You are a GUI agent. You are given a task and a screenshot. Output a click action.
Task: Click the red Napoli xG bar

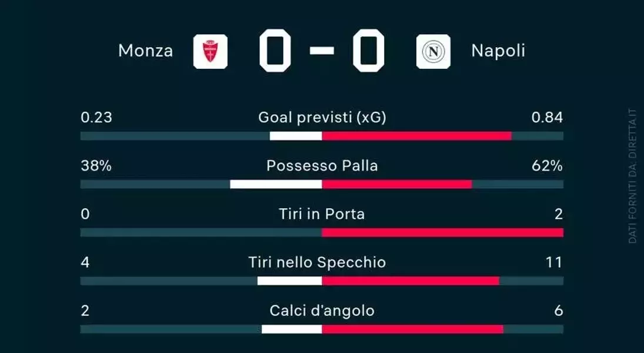click(x=417, y=136)
